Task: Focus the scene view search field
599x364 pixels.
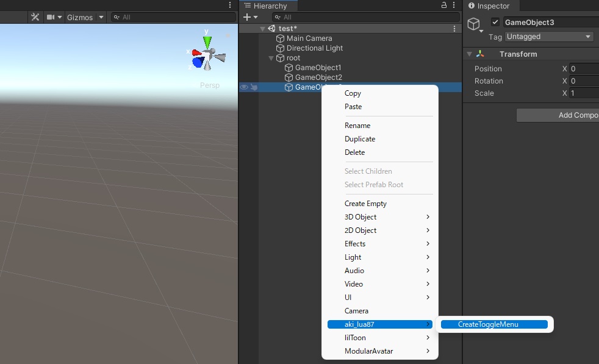Action: [x=174, y=17]
